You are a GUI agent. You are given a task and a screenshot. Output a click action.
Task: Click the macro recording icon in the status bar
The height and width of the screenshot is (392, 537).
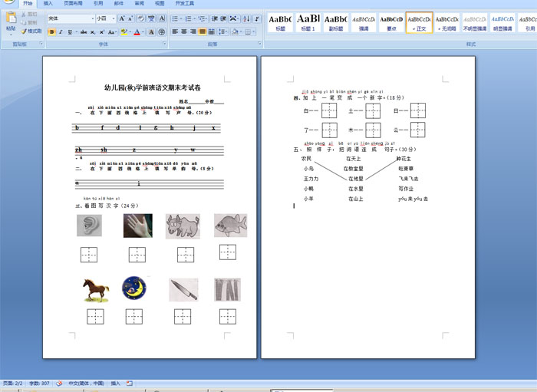coord(130,384)
